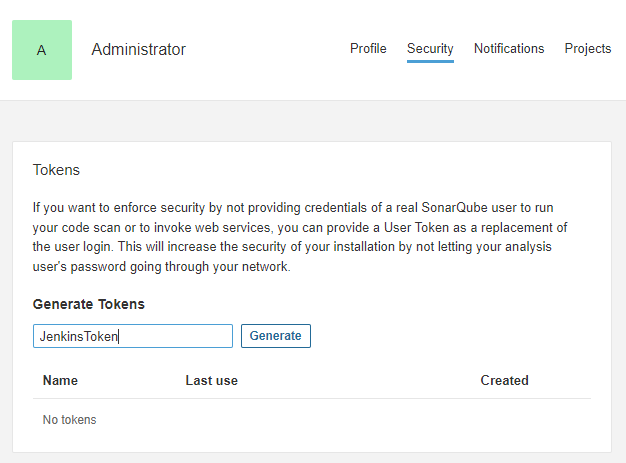Click the Name column header
Screen dimensions: 626x463
point(60,380)
